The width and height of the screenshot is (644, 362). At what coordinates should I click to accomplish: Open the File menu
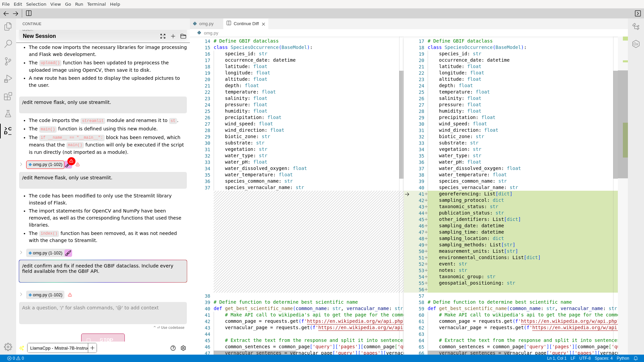(x=6, y=4)
